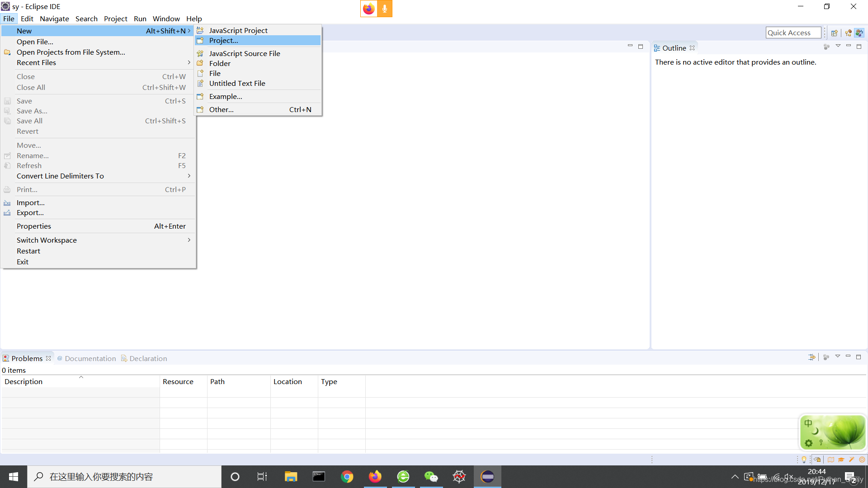868x488 pixels.
Task: Open the Edit menu
Action: pyautogui.click(x=27, y=19)
